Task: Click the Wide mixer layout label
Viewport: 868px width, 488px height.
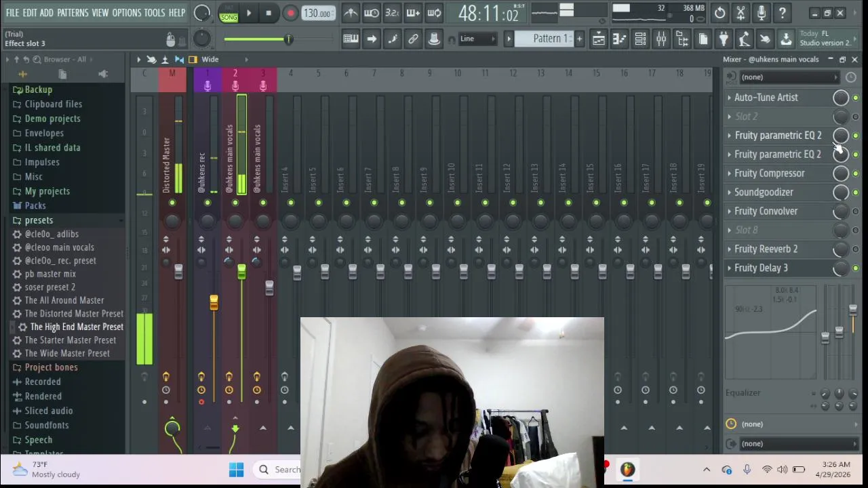Action: coord(210,60)
